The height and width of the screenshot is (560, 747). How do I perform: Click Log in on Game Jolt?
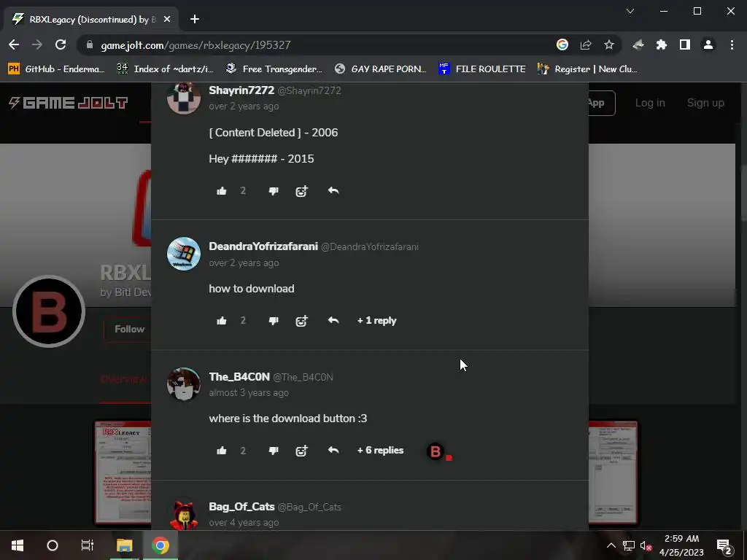click(650, 103)
